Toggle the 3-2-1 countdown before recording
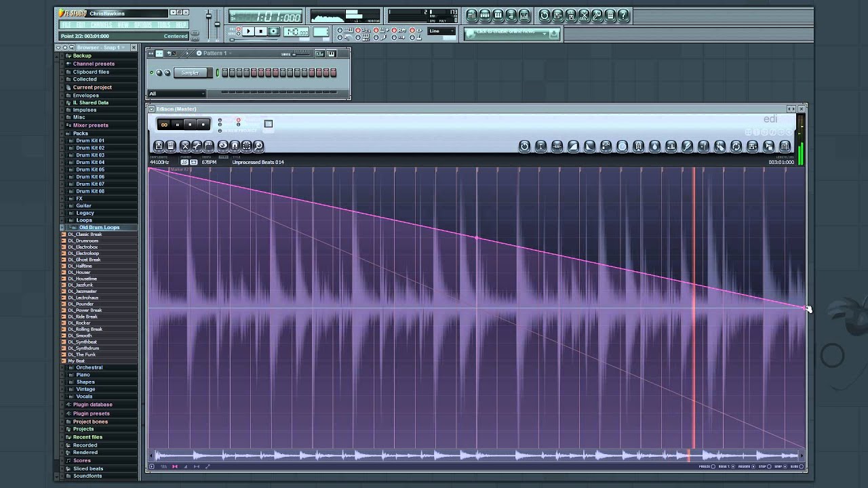Viewport: 868px width, 488px height. [358, 30]
